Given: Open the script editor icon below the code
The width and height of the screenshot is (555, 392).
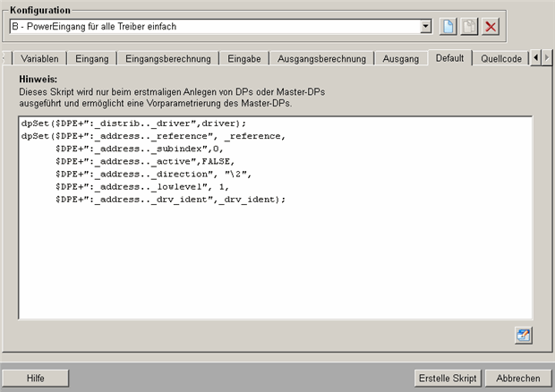Looking at the screenshot, I should 524,335.
